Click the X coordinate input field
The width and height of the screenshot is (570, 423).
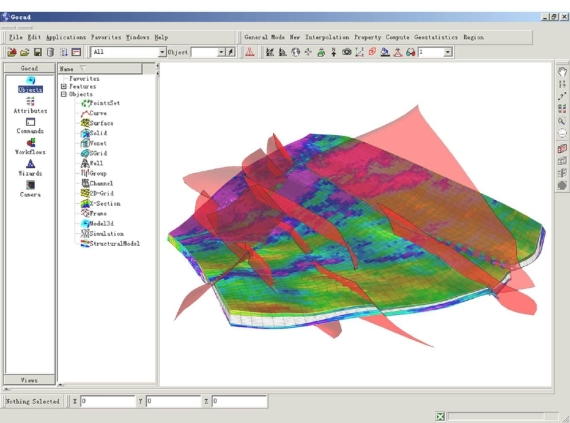click(107, 401)
